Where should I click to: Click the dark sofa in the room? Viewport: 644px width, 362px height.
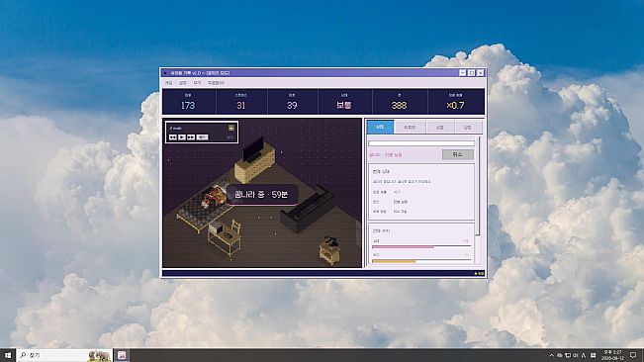coord(307,210)
